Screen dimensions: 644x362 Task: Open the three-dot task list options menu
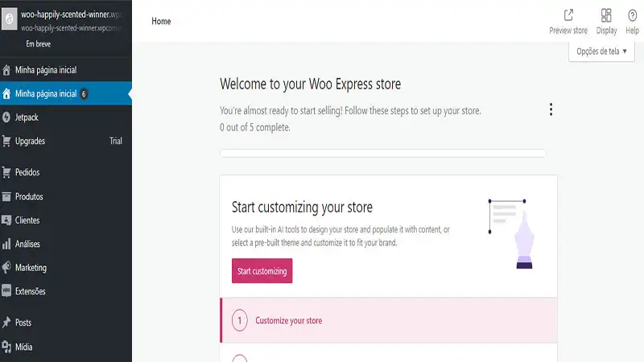(551, 110)
